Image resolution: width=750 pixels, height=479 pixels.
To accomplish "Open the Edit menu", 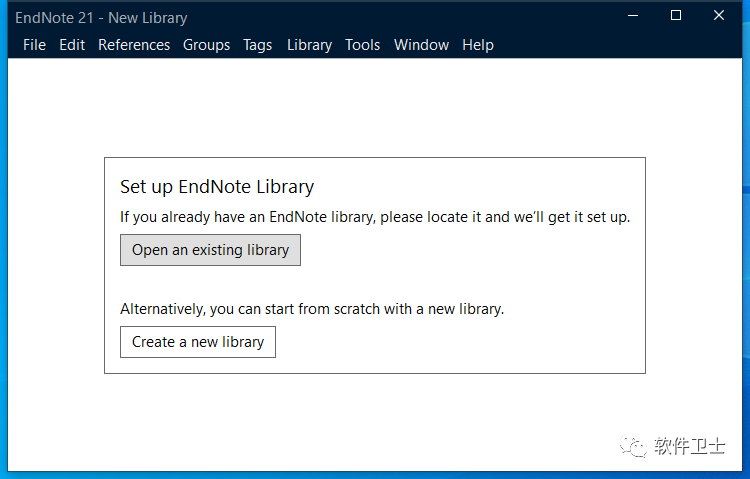I will click(x=72, y=45).
